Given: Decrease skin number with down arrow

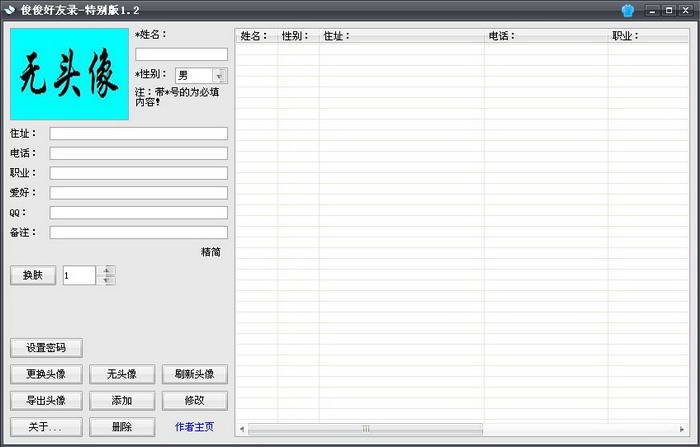Looking at the screenshot, I should point(107,280).
